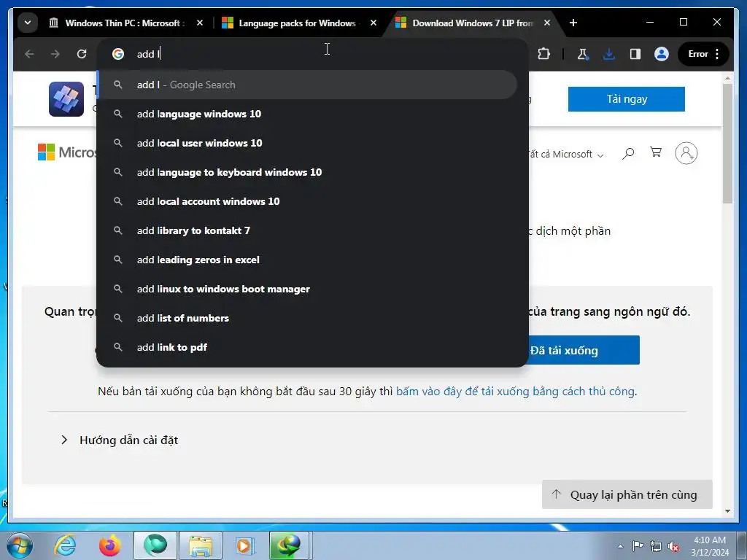Reload the current page

[82, 54]
